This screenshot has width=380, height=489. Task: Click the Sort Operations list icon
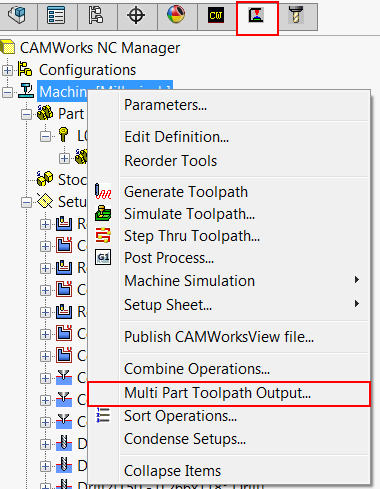[x=103, y=415]
